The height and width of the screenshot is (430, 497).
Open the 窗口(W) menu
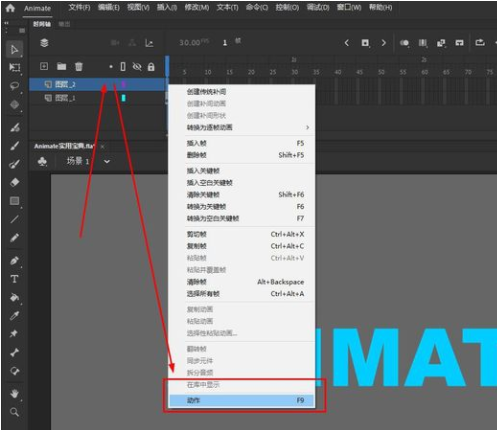[x=349, y=7]
